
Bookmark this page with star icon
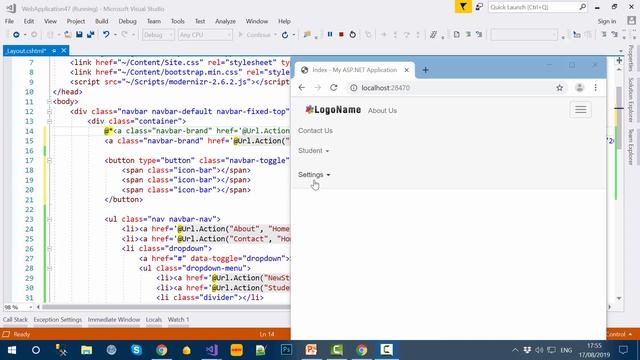click(560, 88)
